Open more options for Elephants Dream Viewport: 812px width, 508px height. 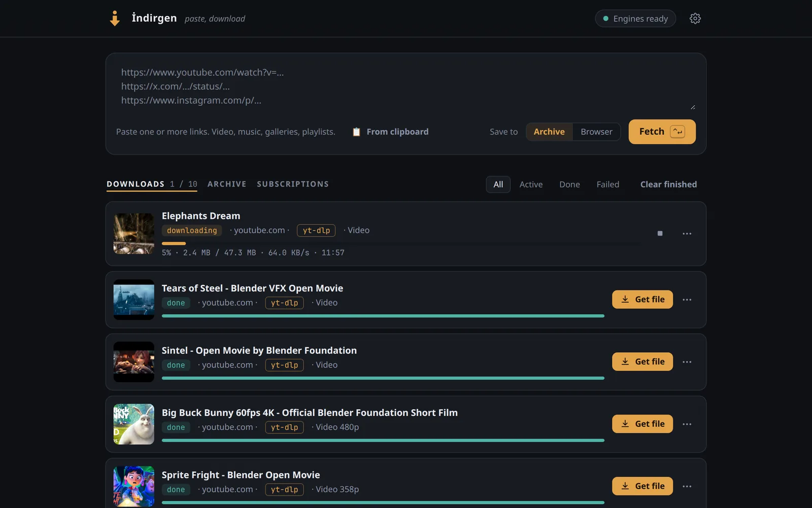click(687, 234)
